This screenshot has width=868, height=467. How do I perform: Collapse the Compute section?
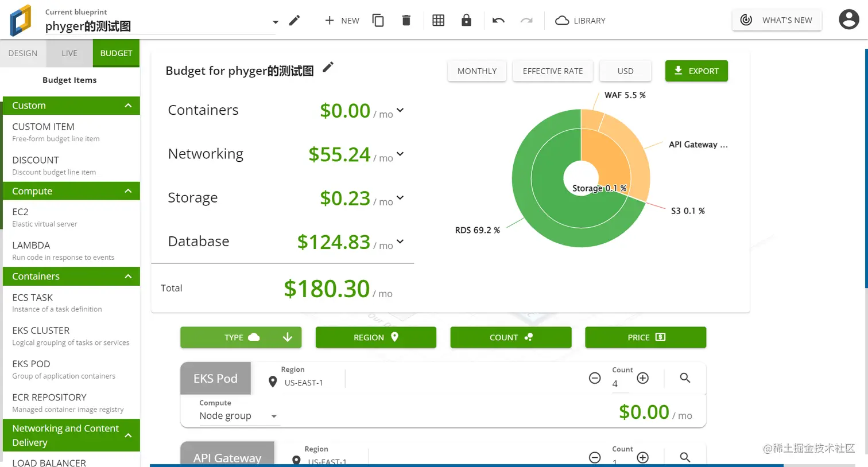coord(71,191)
